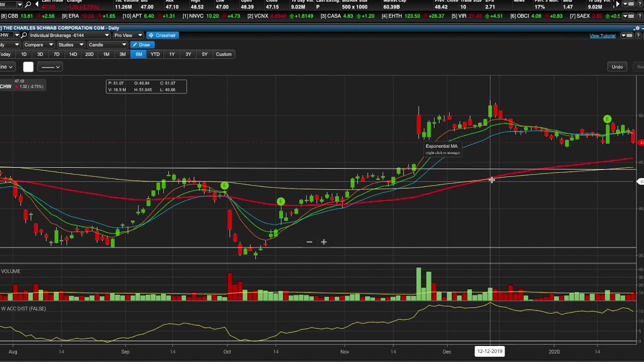Click the quote bar scroll-left arrow
644x362 pixels.
pyautogui.click(x=37, y=5)
